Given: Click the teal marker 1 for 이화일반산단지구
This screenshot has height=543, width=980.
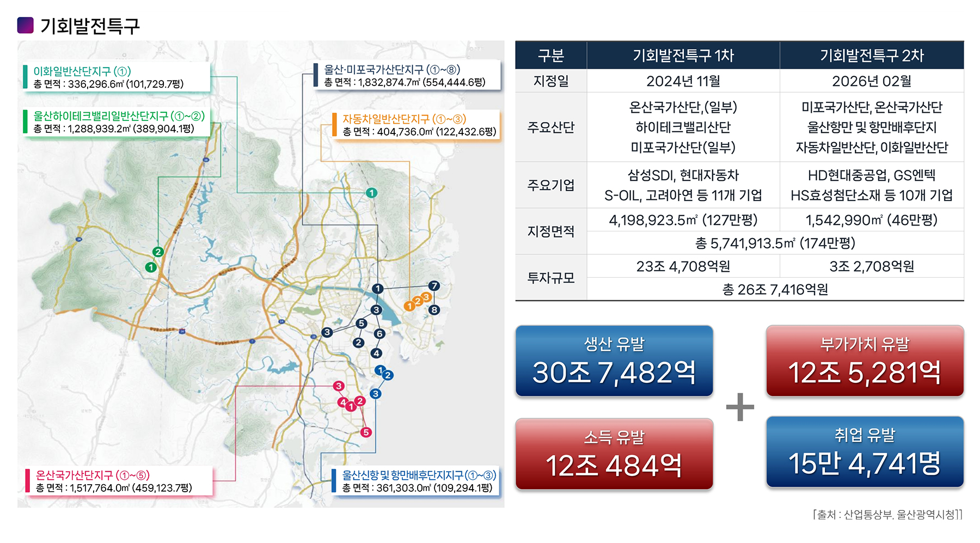Looking at the screenshot, I should point(371,193).
